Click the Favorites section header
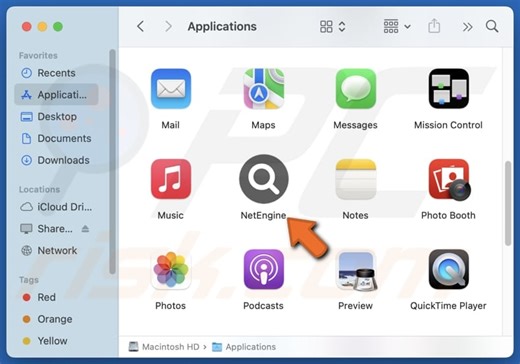This screenshot has height=364, width=520. coord(38,55)
